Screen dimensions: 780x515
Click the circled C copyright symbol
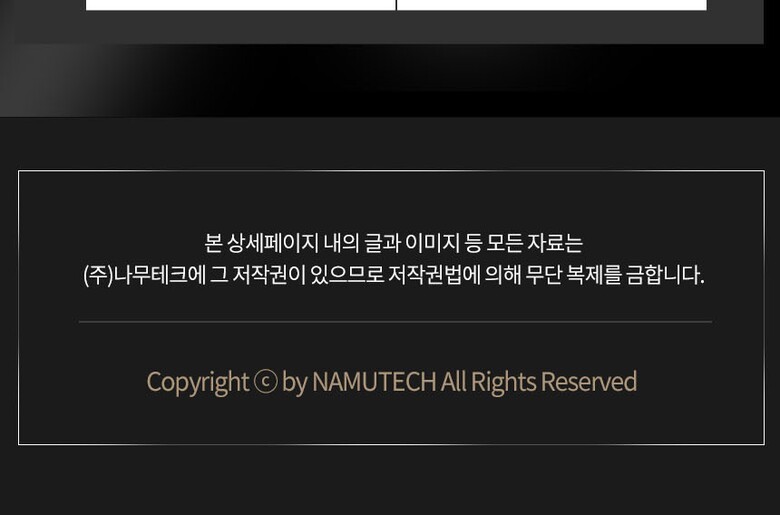click(265, 382)
